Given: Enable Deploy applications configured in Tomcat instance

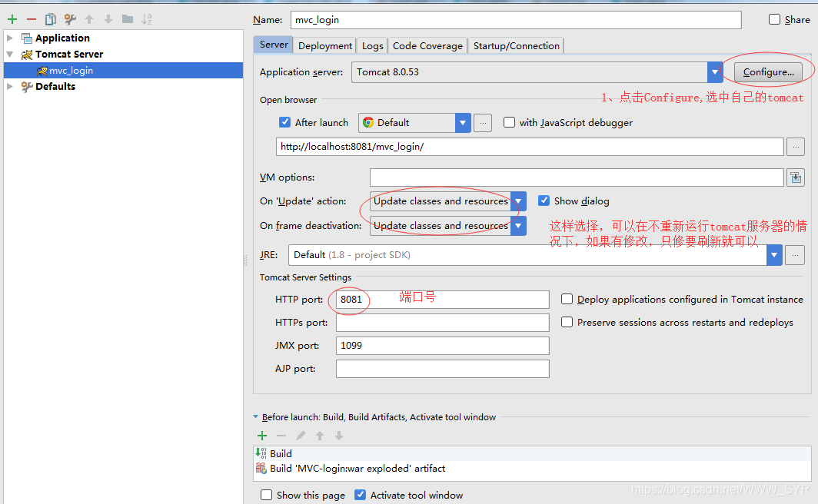Looking at the screenshot, I should tap(567, 299).
